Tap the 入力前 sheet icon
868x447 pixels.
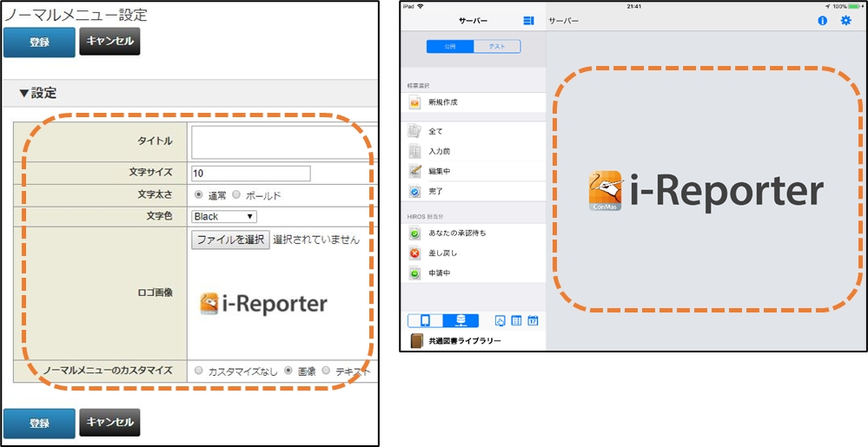[414, 151]
